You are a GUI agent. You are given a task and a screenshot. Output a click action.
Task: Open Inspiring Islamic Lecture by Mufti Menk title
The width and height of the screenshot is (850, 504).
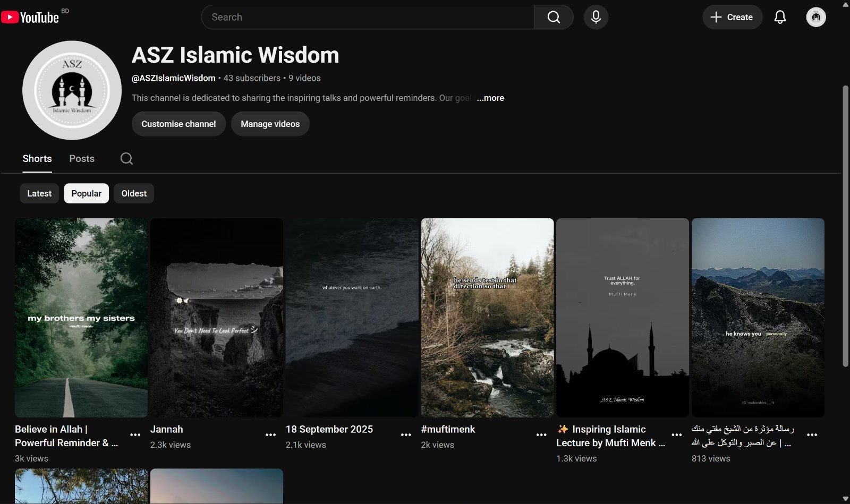[610, 436]
